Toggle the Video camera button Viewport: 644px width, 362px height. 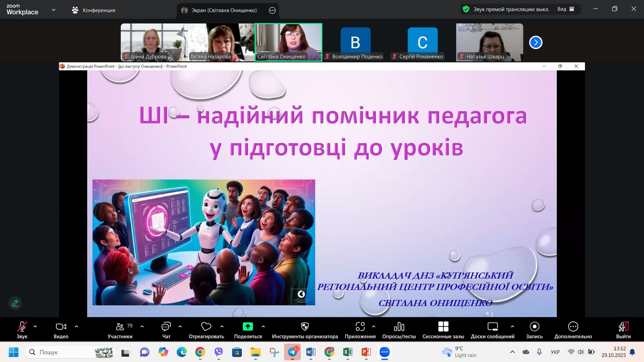tap(61, 326)
